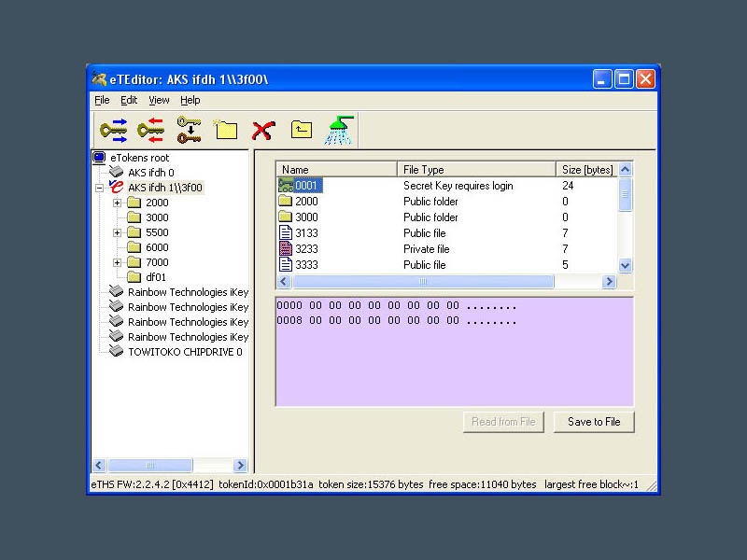Click the red e-token icon of AKS ifdh 1
Image resolution: width=747 pixels, height=560 pixels.
tap(116, 187)
